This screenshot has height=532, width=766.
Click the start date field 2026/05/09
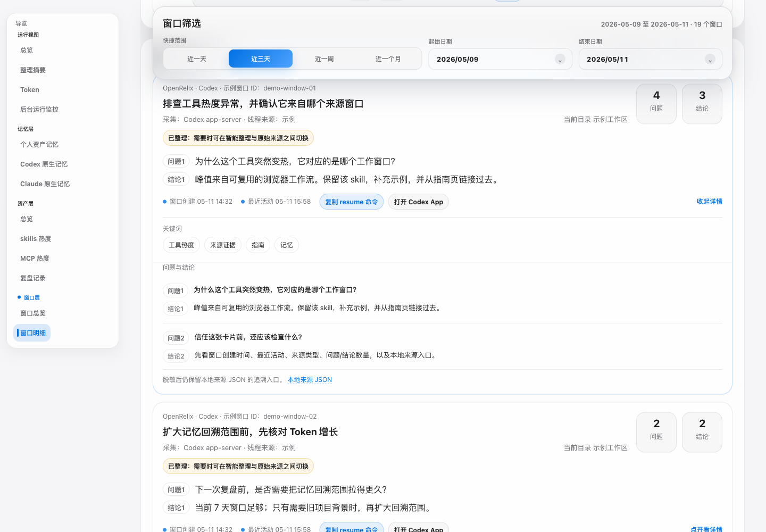pos(500,59)
